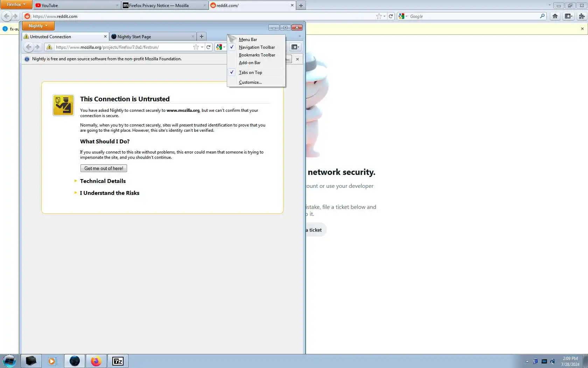Dismiss the Nightly info notification bar
Viewport: 588px width, 368px height.
point(297,59)
